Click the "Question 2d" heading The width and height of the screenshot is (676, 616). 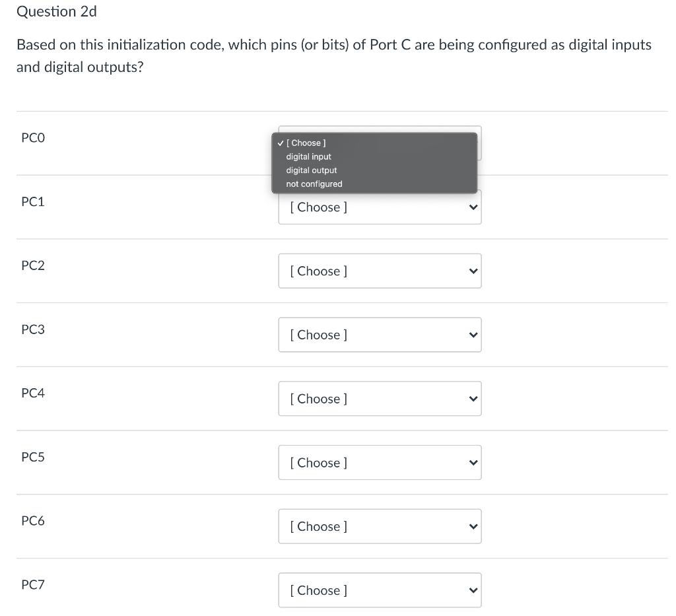(57, 11)
